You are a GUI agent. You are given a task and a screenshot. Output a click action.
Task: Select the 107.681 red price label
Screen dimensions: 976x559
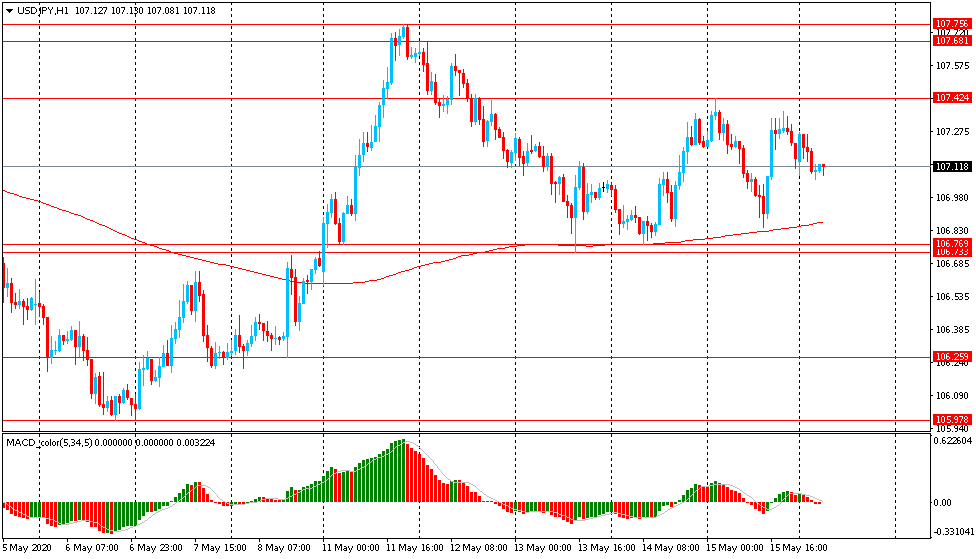(x=951, y=41)
